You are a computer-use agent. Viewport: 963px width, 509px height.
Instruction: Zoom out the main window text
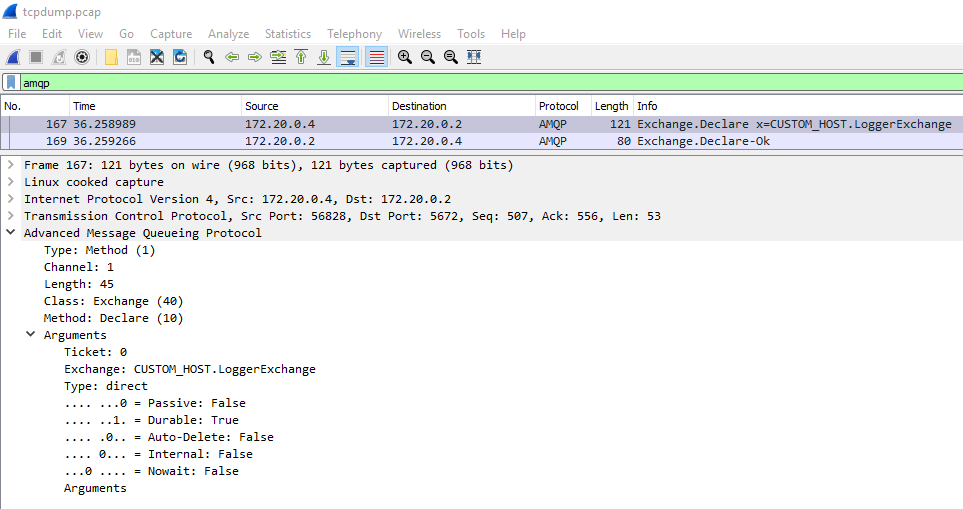point(428,57)
